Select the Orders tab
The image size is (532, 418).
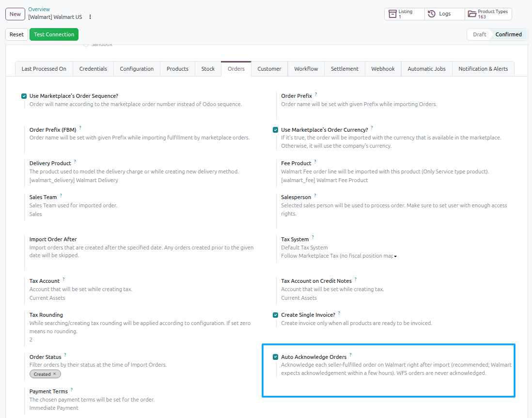[x=236, y=69]
